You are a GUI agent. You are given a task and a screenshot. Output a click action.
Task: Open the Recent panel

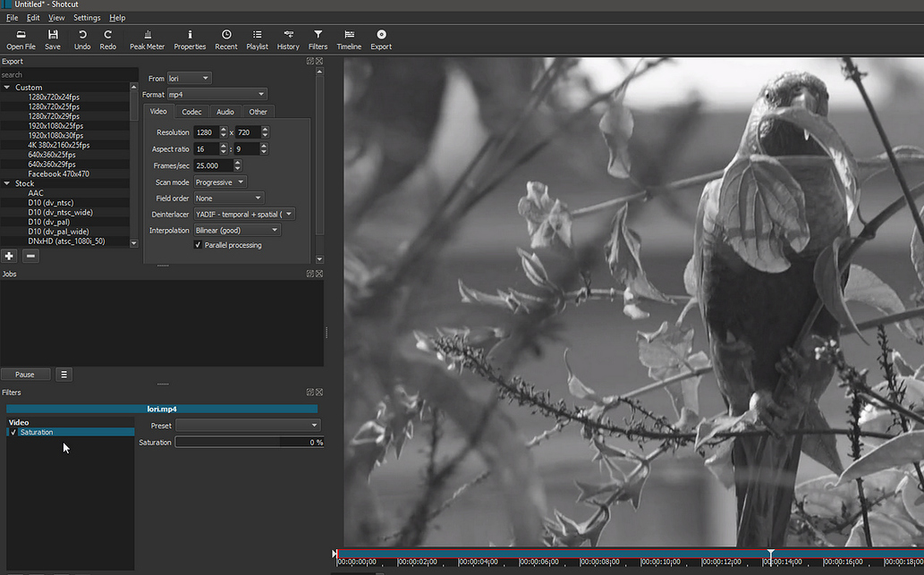(x=225, y=38)
